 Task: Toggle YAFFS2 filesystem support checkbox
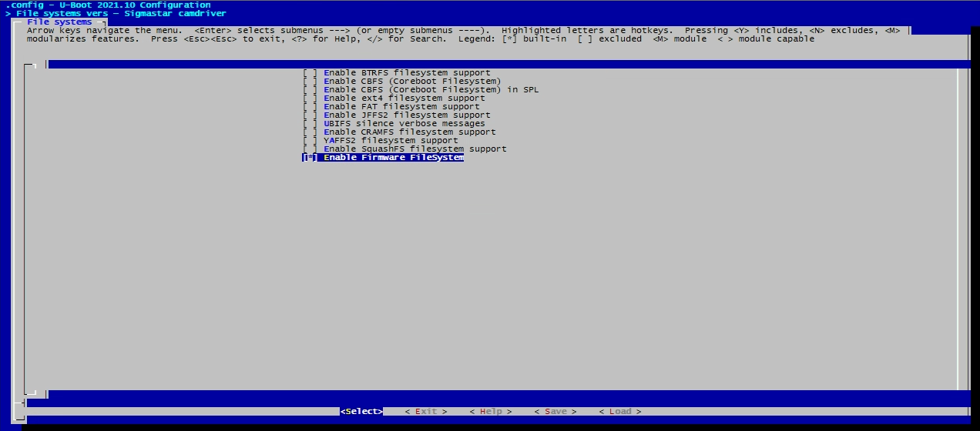(x=310, y=141)
